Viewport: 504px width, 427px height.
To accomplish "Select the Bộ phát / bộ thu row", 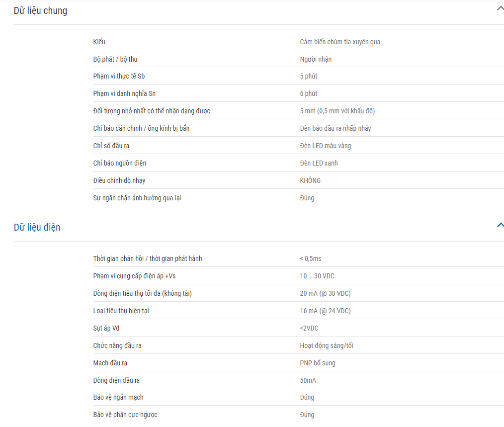I will coord(298,59).
